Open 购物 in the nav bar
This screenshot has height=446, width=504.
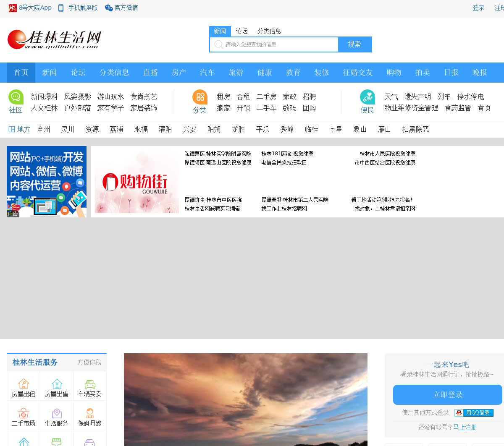[x=394, y=73]
